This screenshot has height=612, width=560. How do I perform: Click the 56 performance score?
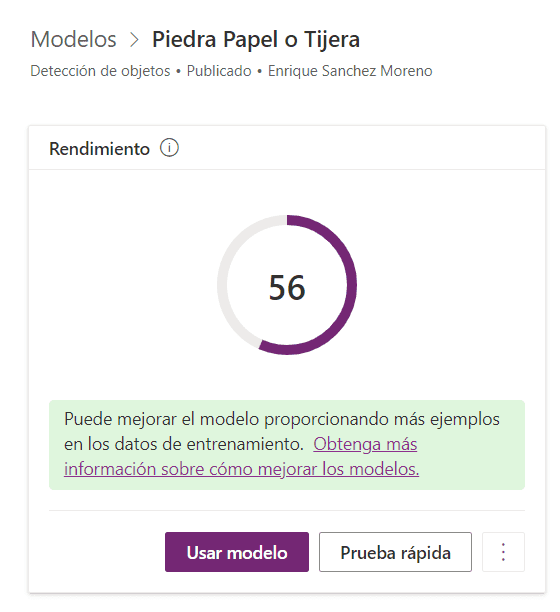tap(287, 287)
